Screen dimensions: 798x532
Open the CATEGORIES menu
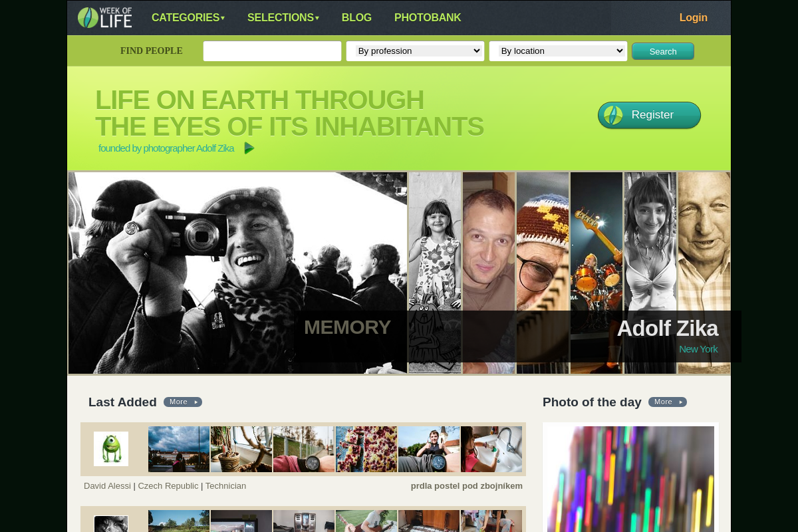coord(188,18)
